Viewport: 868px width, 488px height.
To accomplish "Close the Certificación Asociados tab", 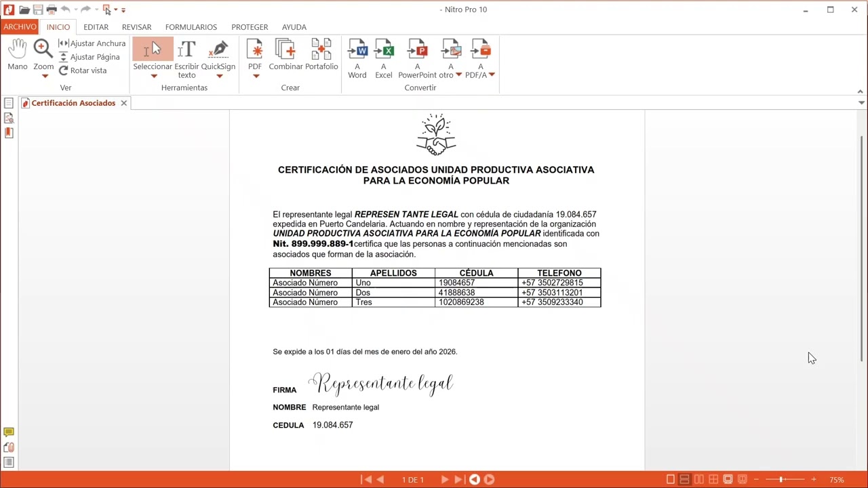I will click(x=123, y=103).
